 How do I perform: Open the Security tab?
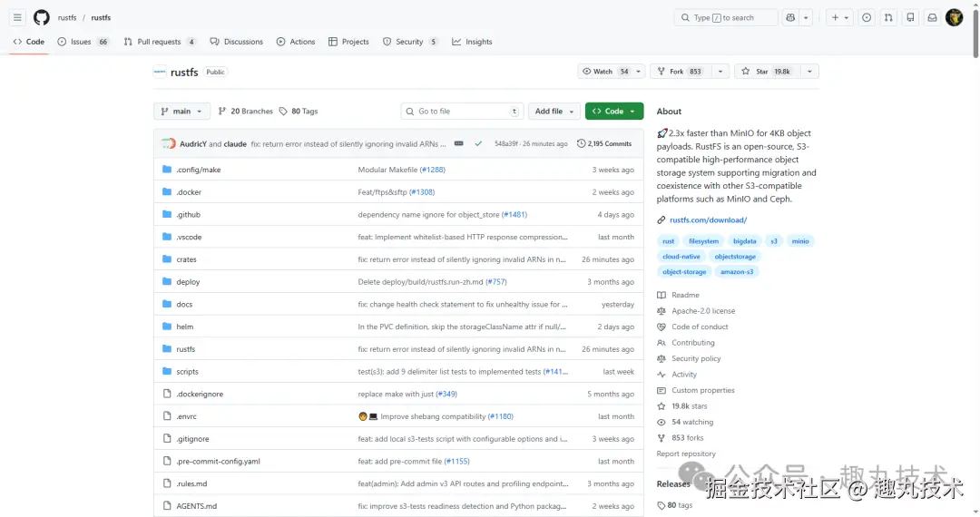tap(410, 42)
